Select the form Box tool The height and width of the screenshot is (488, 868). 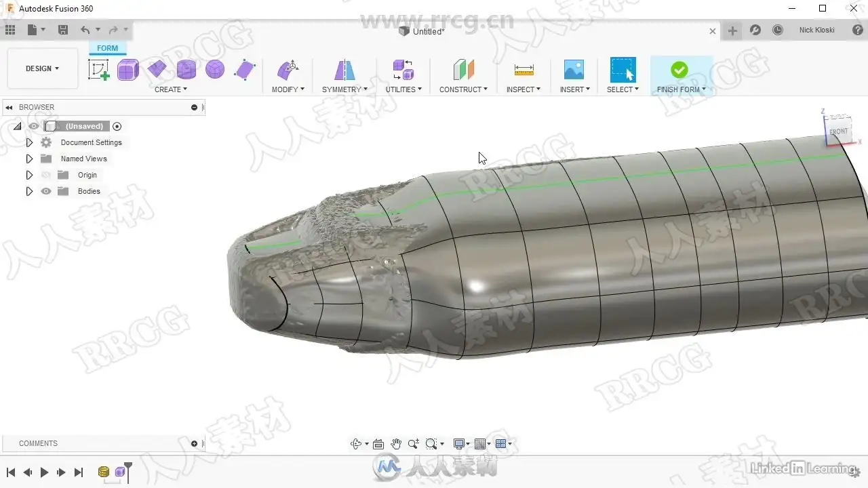[128, 69]
